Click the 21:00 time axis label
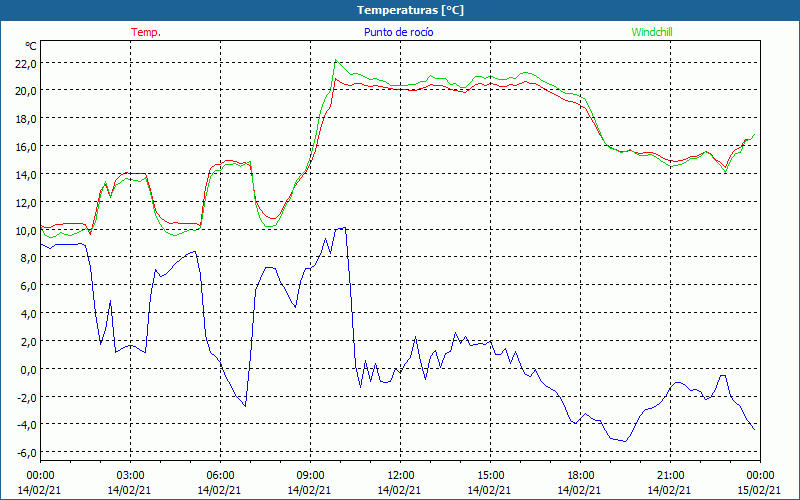The height and width of the screenshot is (500, 800). pos(670,476)
